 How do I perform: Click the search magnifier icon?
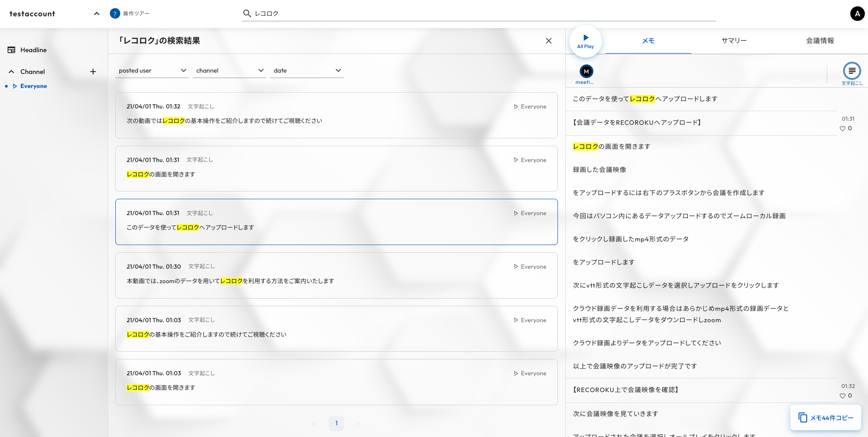(247, 14)
